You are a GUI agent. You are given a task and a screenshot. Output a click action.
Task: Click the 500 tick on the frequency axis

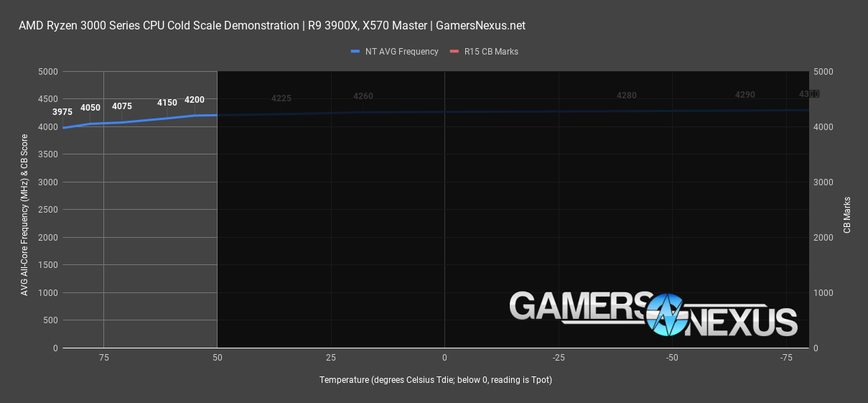point(51,321)
